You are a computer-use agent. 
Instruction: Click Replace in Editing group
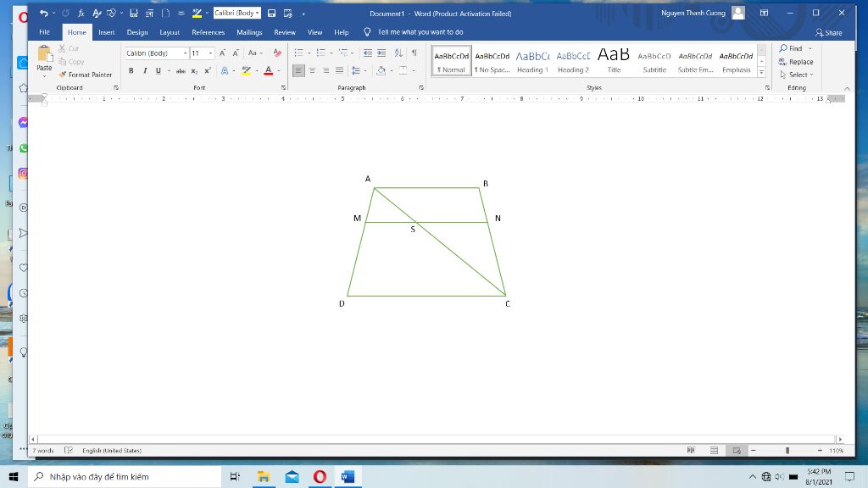click(796, 62)
